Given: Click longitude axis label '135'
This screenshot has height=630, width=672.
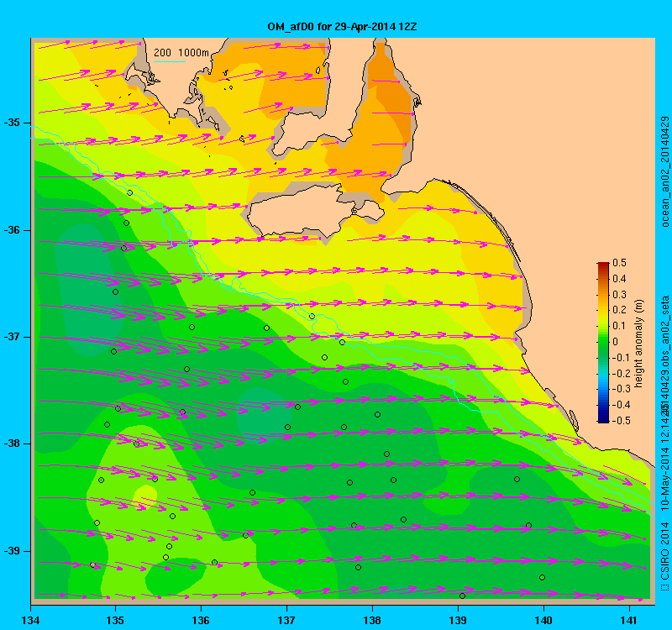Looking at the screenshot, I should (x=115, y=620).
